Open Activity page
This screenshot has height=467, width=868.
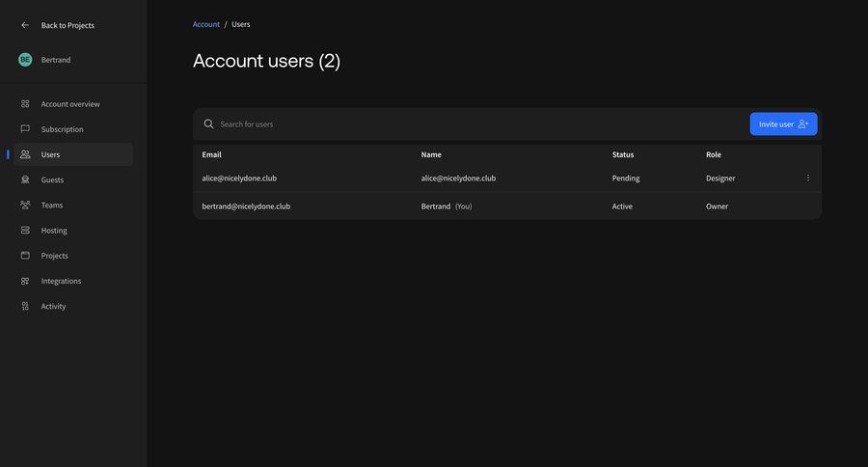point(53,306)
